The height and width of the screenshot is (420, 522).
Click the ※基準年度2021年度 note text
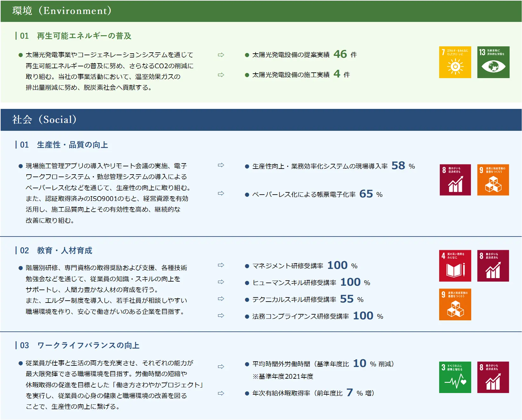pyautogui.click(x=283, y=377)
